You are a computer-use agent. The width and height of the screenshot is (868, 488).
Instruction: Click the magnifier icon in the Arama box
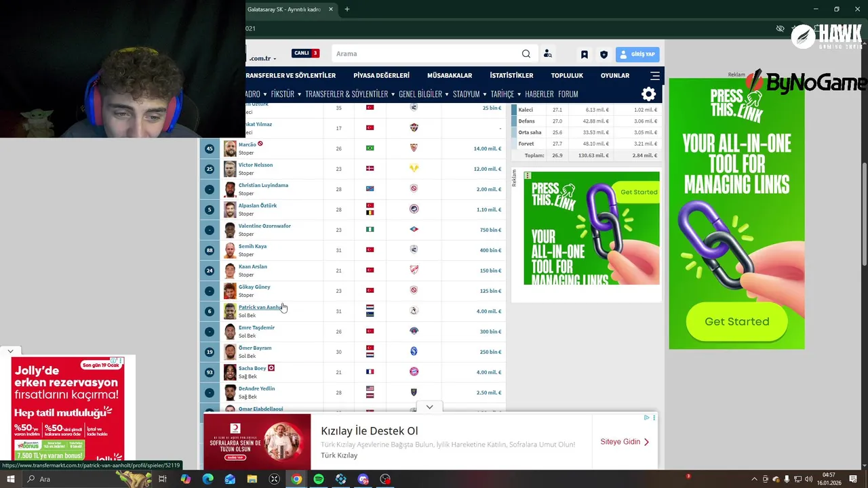tap(526, 54)
